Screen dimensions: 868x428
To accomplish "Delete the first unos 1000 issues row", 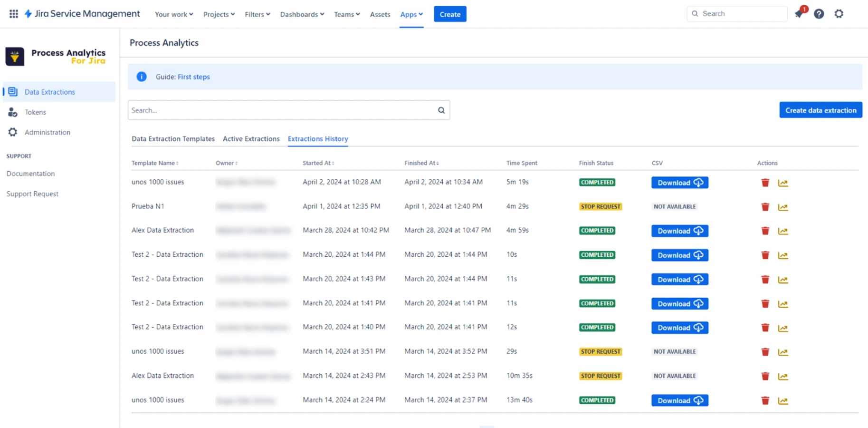I will point(765,183).
